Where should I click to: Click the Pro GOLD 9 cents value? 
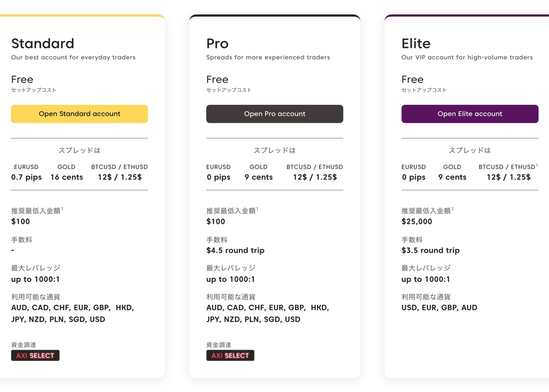(x=259, y=177)
